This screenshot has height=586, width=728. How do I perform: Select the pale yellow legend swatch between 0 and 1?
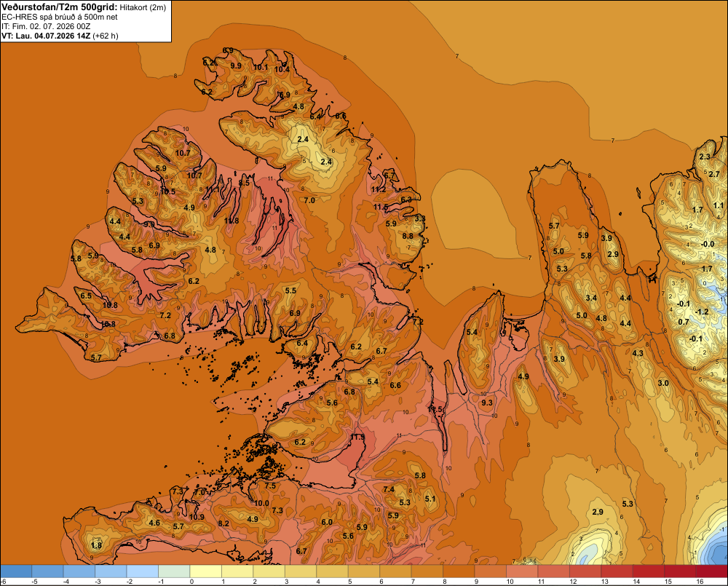tap(206, 571)
